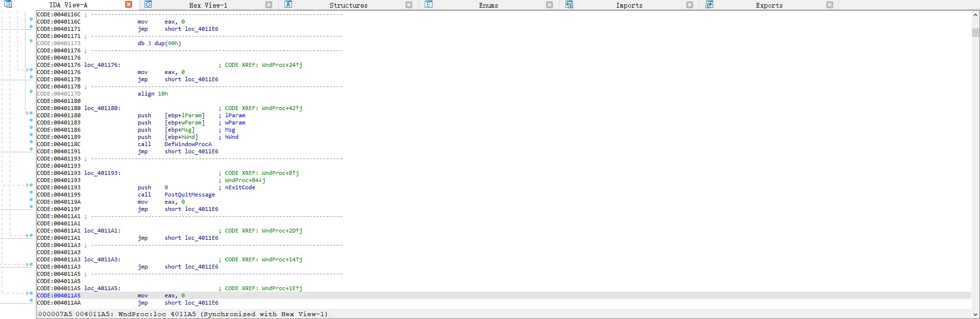The height and width of the screenshot is (319, 980).
Task: Close the Enums tab
Action: click(550, 5)
